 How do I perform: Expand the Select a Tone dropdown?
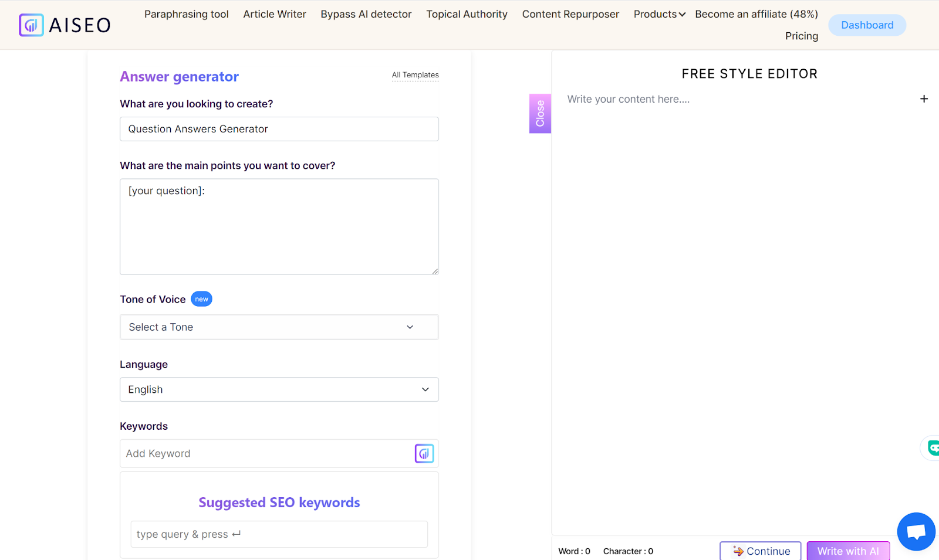click(x=279, y=327)
